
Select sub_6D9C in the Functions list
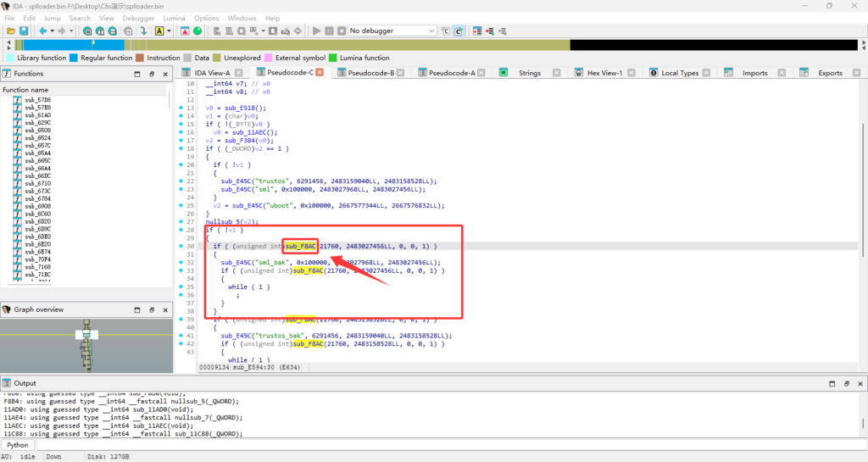[37, 229]
